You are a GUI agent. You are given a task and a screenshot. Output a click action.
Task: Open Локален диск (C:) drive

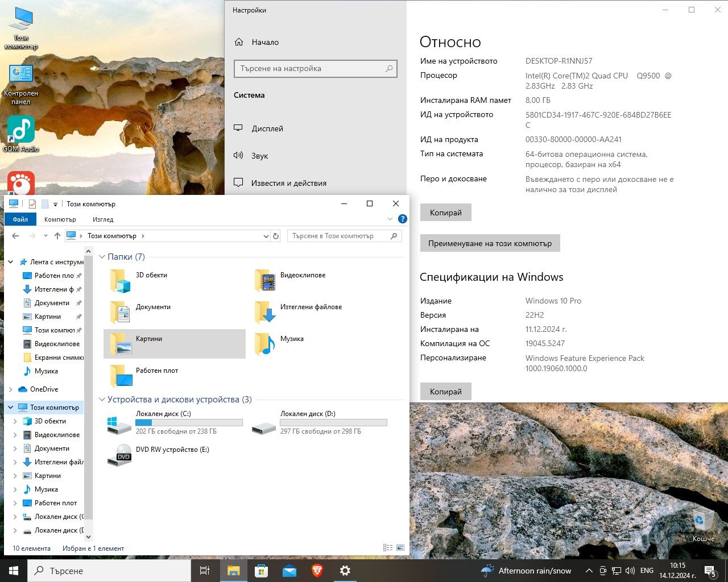175,422
